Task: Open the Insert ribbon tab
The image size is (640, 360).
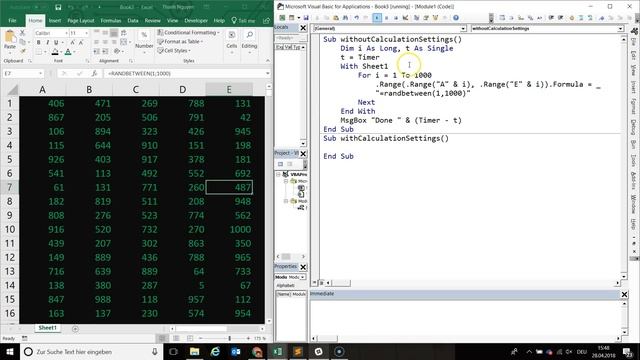Action: (55, 20)
